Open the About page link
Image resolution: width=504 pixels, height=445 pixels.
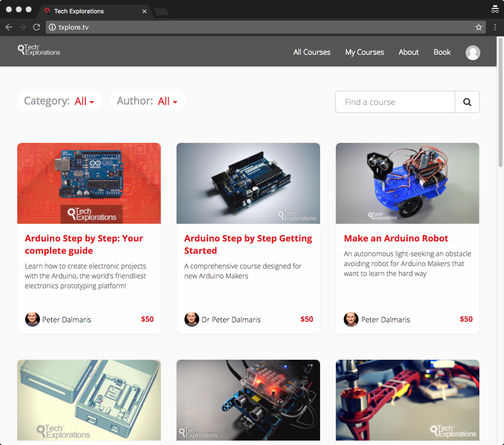pos(408,52)
